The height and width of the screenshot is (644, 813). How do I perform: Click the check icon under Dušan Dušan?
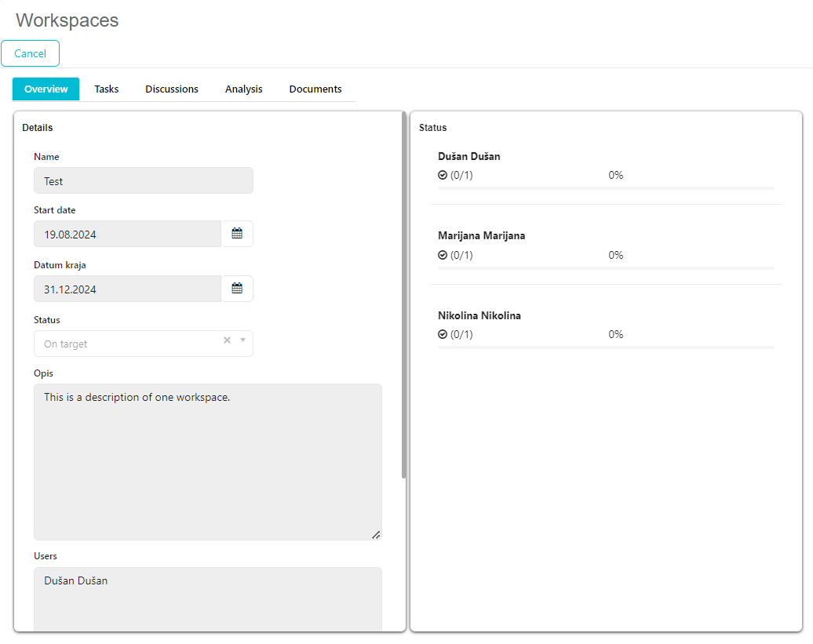click(443, 176)
